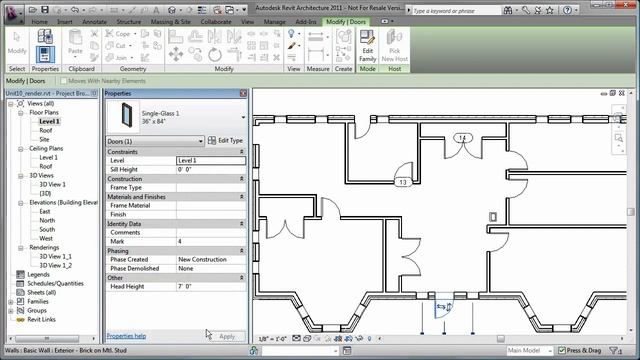Switch to the Insert ribbon tab

(65, 22)
